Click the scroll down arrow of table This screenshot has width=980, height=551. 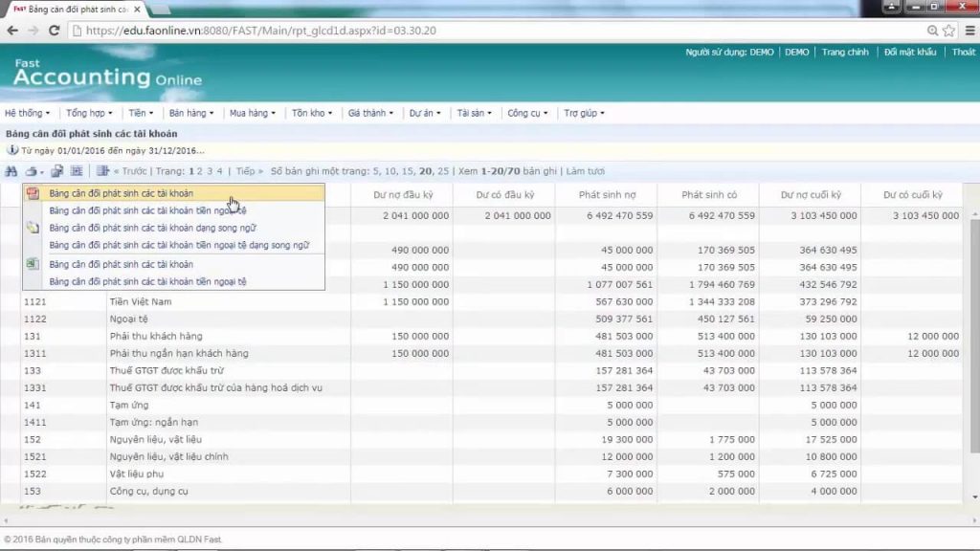[x=974, y=496]
